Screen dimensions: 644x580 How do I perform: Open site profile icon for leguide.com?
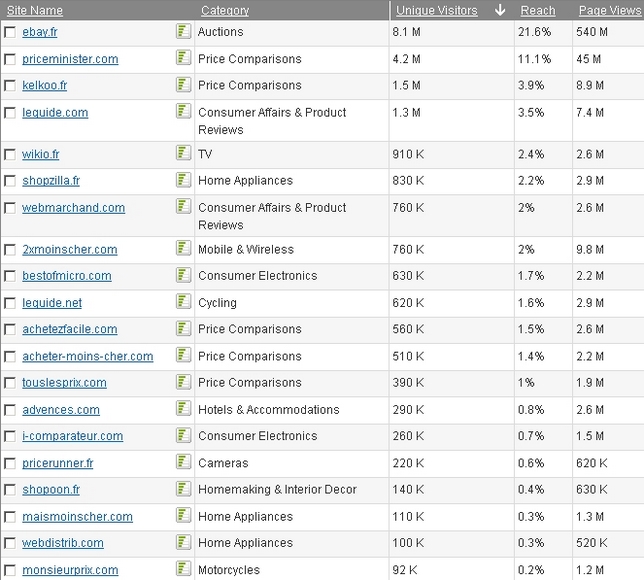[x=183, y=111]
